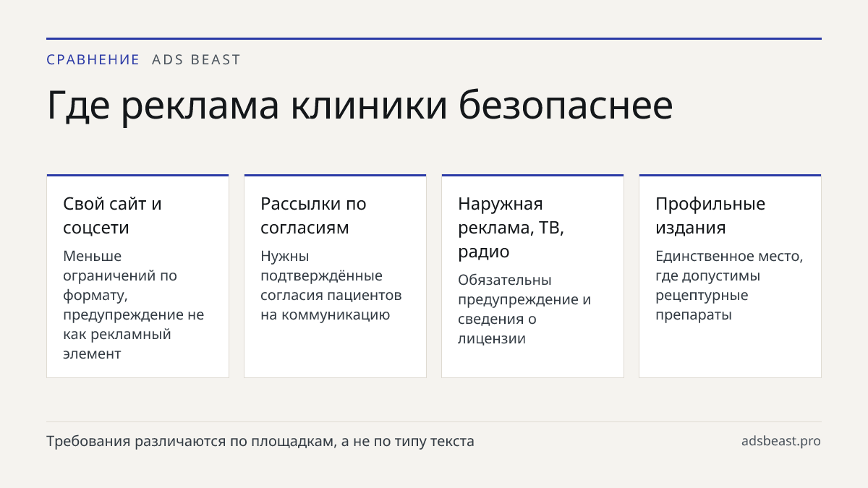Select the 'Рассылки по согласиям' card title
Screen dimensions: 868x488
(313, 215)
